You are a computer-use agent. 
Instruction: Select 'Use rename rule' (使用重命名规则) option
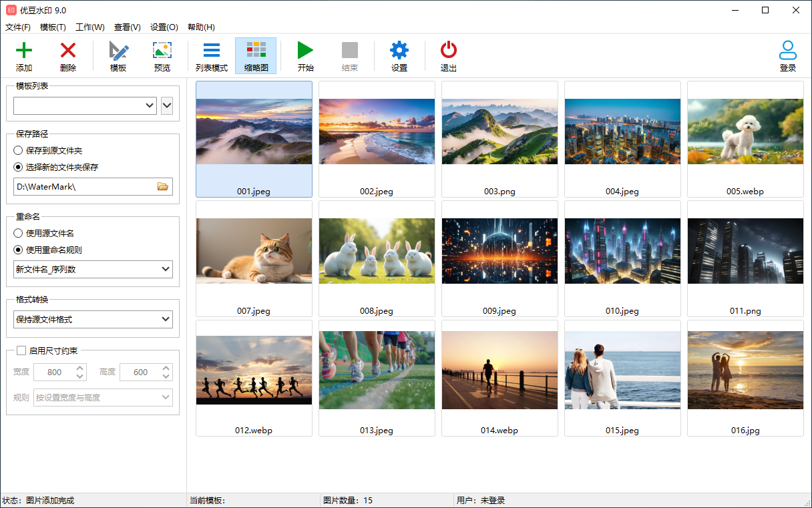click(48, 250)
